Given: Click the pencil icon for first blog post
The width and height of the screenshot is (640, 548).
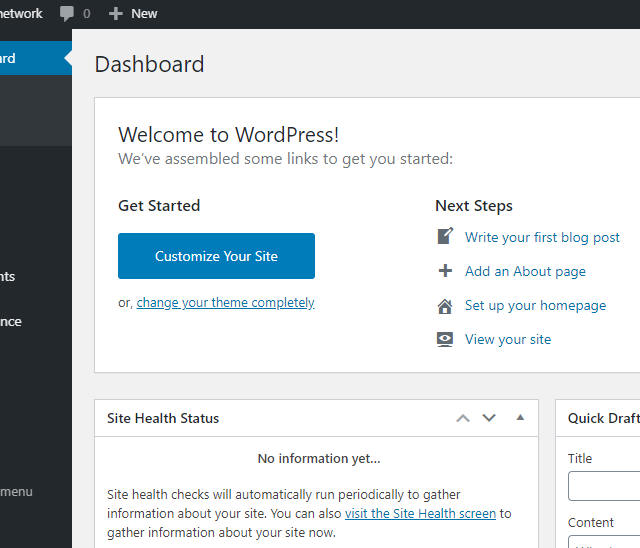Looking at the screenshot, I should point(445,236).
